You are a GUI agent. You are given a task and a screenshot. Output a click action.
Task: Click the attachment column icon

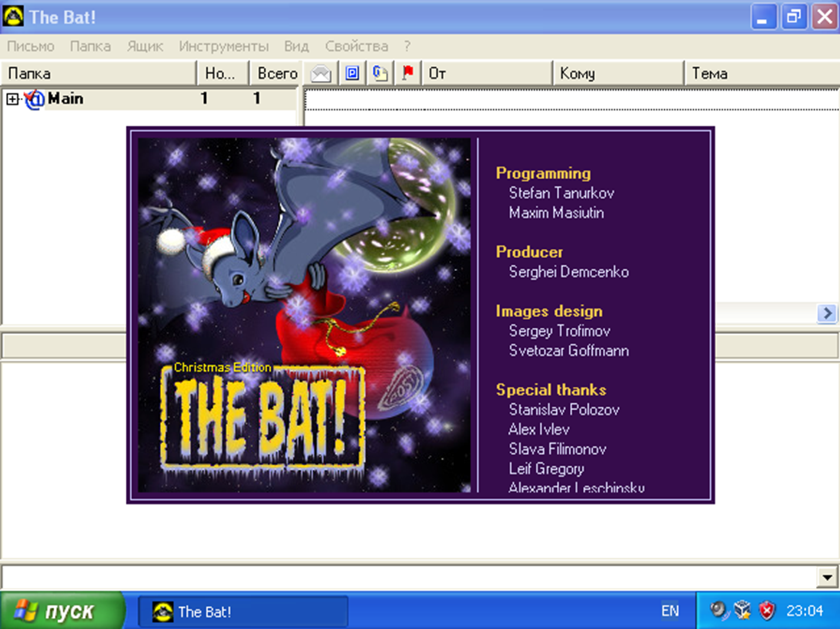point(379,73)
